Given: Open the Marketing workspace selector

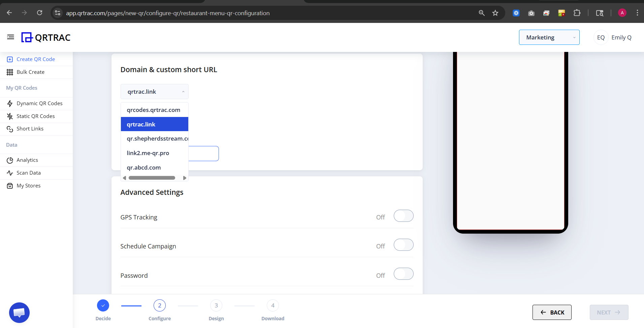Looking at the screenshot, I should 549,37.
